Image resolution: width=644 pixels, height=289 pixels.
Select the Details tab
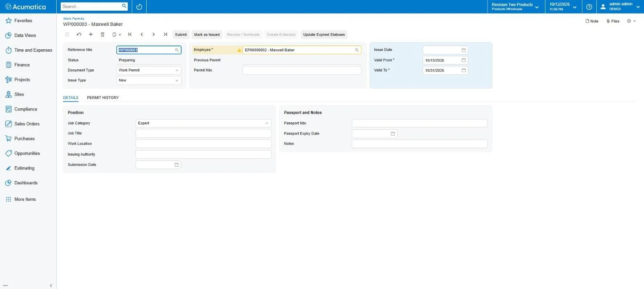[71, 98]
